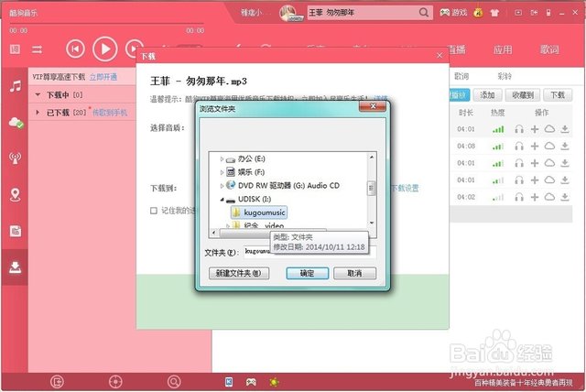The width and height of the screenshot is (586, 392).
Task: Open the location pin sidebar icon
Action: pyautogui.click(x=16, y=194)
